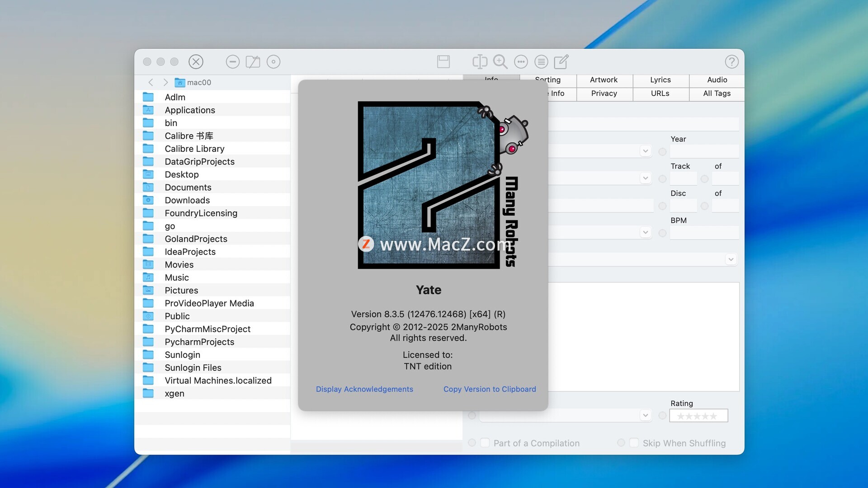Toggle the radio circle beside Year field

[662, 152]
